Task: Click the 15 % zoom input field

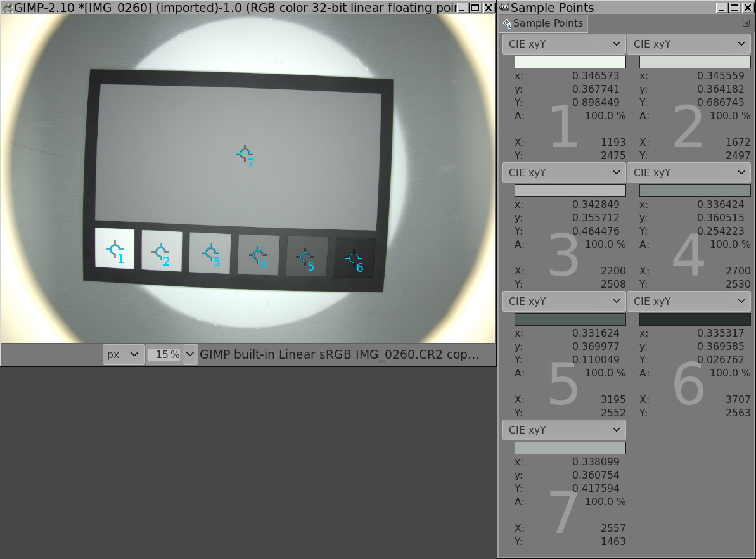Action: [x=164, y=354]
